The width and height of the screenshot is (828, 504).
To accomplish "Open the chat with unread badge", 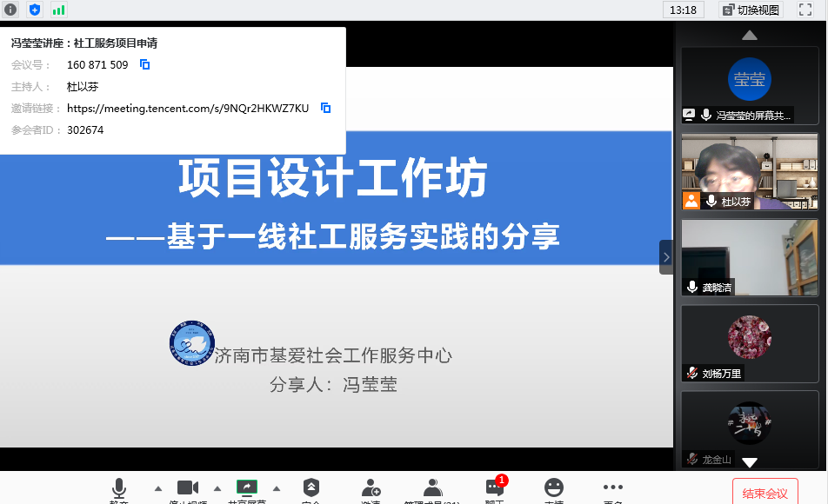I will [x=495, y=488].
